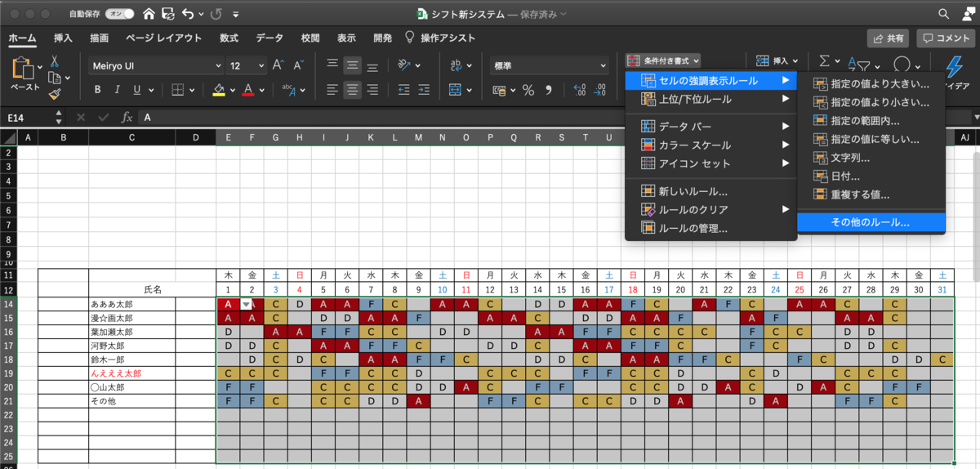The height and width of the screenshot is (469, 980).
Task: Click the 操作アシスト tell me field
Action: pyautogui.click(x=440, y=38)
